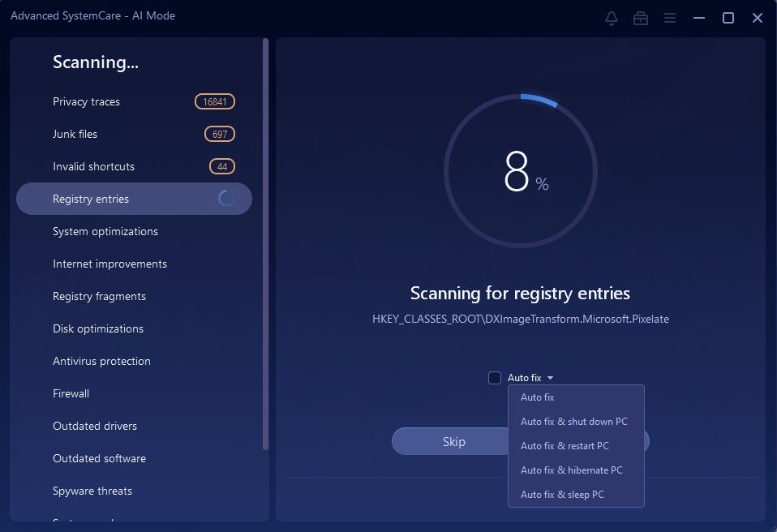Close the Advanced SystemCare window
Screen dimensions: 777x532
[x=758, y=19]
